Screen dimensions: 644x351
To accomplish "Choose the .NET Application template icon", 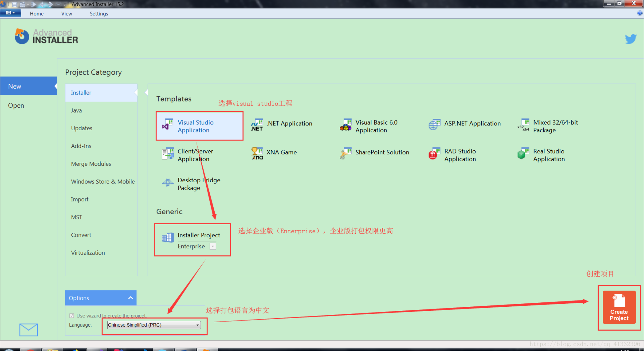I will [x=257, y=125].
